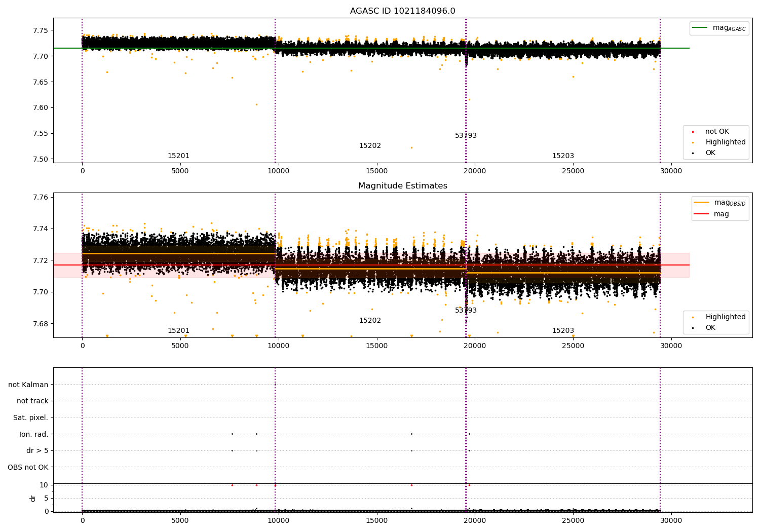Click the 7.50 y-axis tick in top panel
This screenshot has height=532, width=760.
[x=41, y=159]
